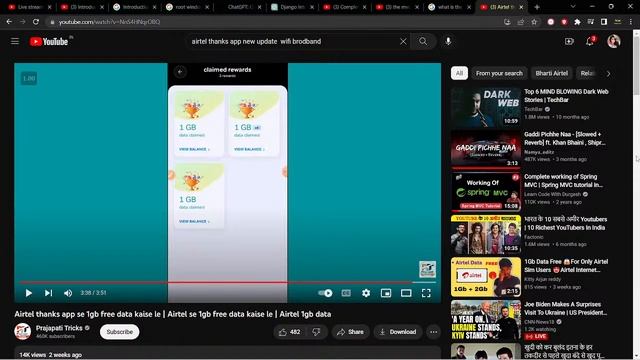Open the tab search dropdown arrow
This screenshot has width=640, height=360.
(x=573, y=7)
